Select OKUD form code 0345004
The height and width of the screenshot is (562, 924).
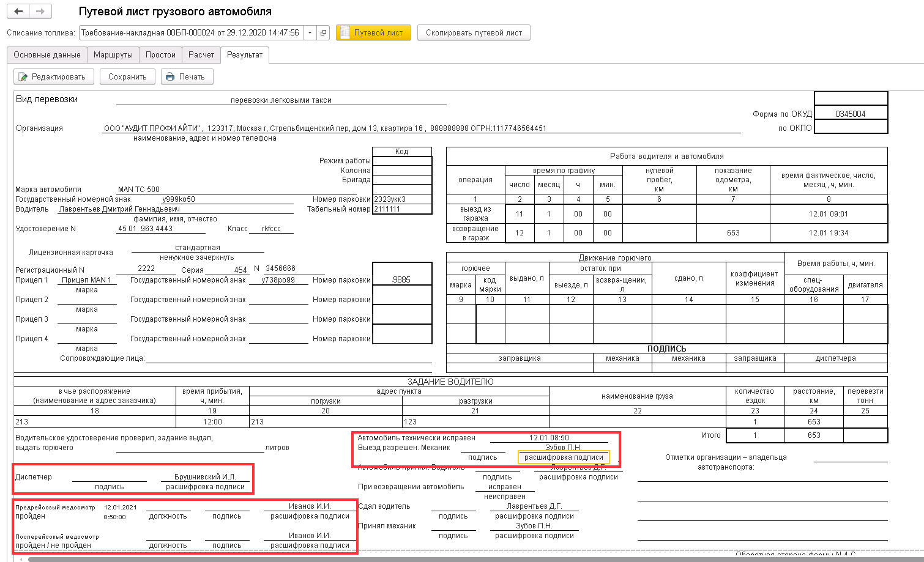851,114
